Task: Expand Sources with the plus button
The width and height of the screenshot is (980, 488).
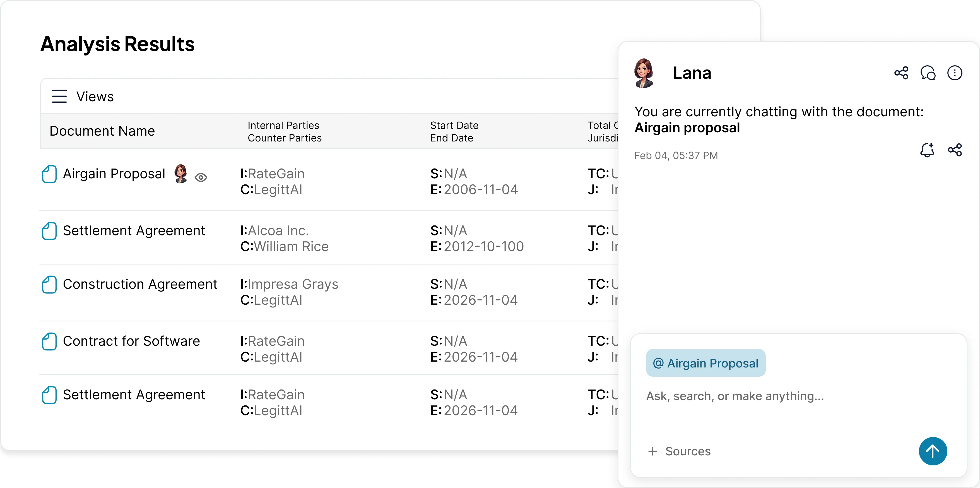Action: click(653, 451)
